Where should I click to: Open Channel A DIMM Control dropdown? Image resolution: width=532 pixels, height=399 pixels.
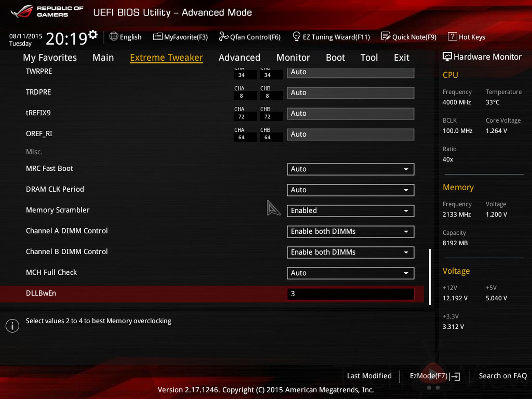tap(350, 232)
